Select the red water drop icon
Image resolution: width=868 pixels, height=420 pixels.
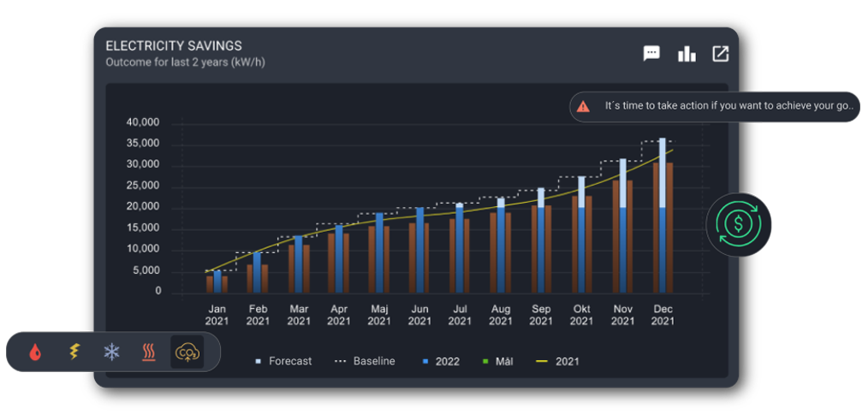35,352
